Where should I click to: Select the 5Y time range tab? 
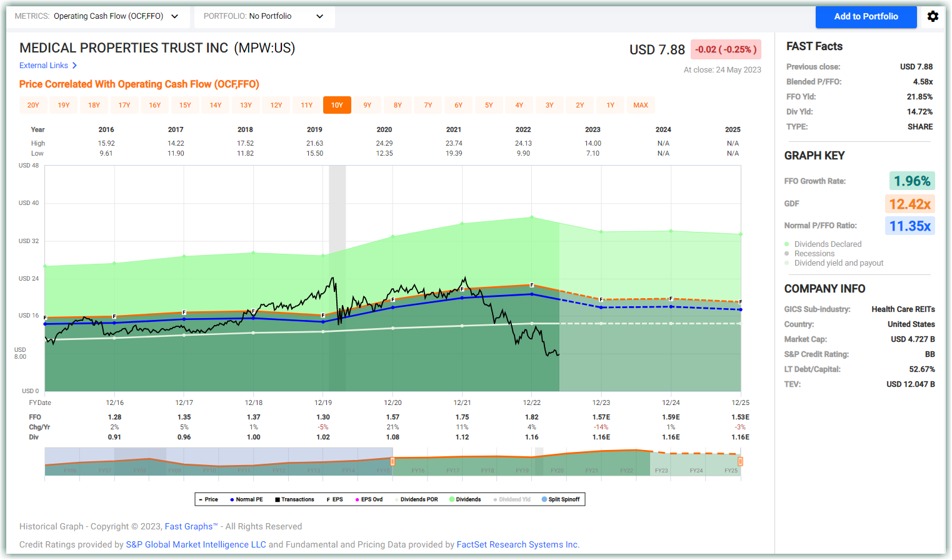[x=489, y=105]
